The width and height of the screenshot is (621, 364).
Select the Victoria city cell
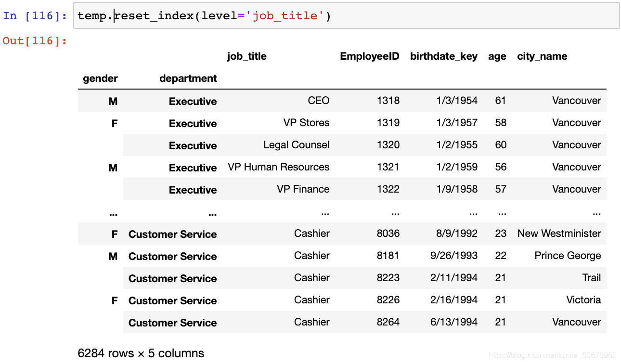[584, 300]
